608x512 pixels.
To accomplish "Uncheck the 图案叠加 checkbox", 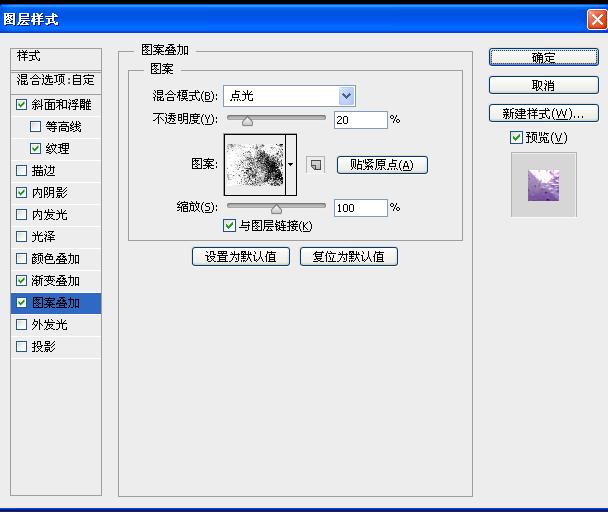I will point(22,303).
